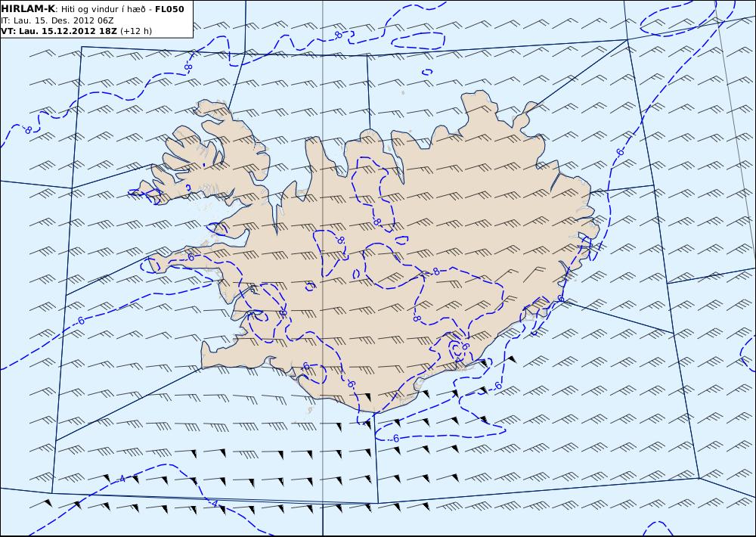Click the HIRLAM-K model title text
Screen dimensions: 756x537
(x=29, y=8)
